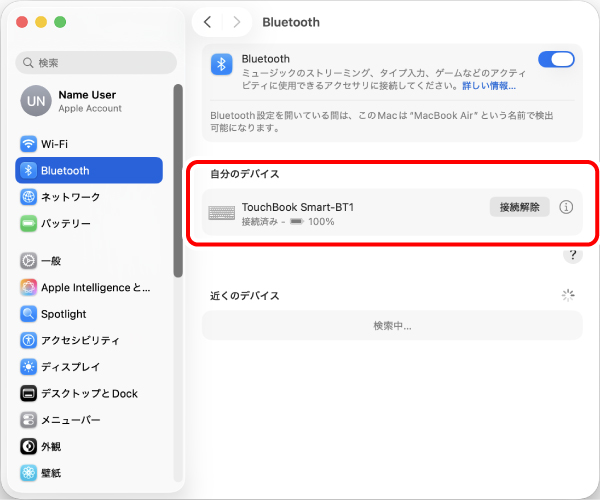Click the 近くのデバイス heading
The height and width of the screenshot is (500, 600).
tap(245, 296)
